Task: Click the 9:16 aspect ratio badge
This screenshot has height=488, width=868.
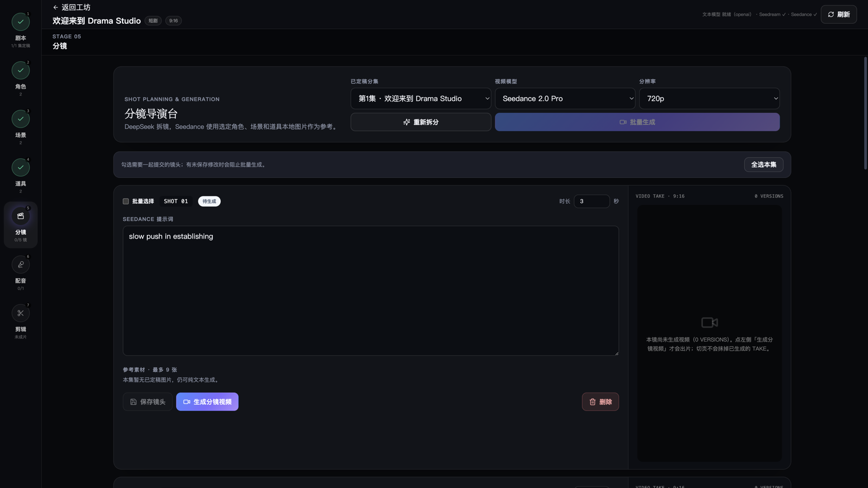Action: click(174, 21)
